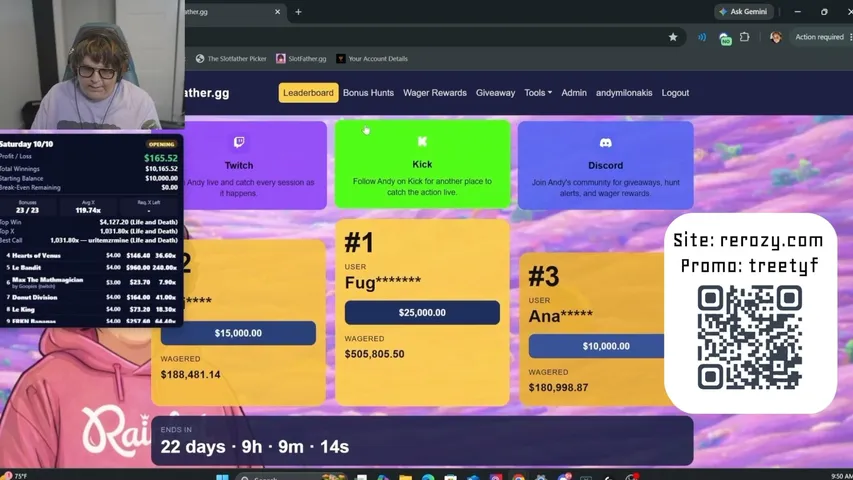
Task: Click the user name Fug*******
Action: (383, 282)
